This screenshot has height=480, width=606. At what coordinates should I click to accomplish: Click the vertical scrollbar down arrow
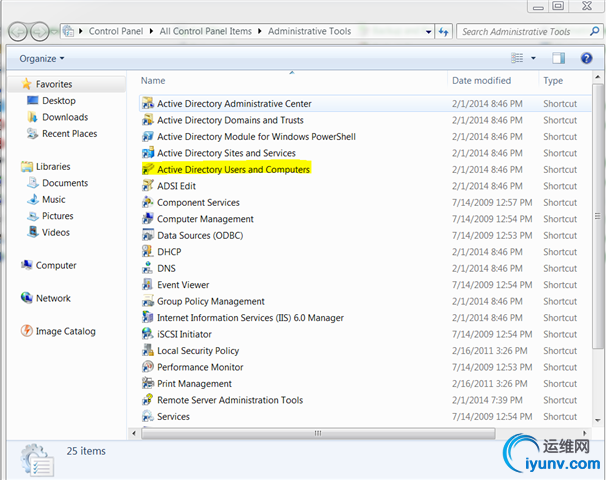click(597, 420)
